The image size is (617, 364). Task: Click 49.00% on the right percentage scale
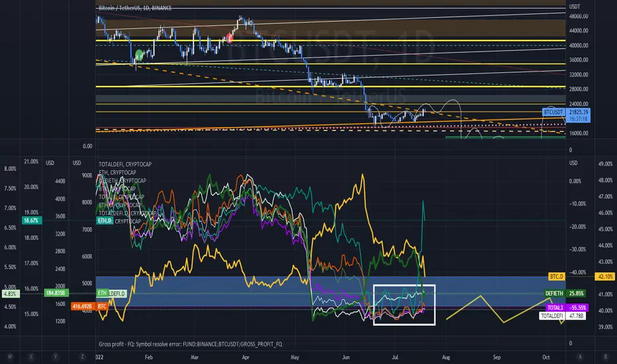click(605, 164)
